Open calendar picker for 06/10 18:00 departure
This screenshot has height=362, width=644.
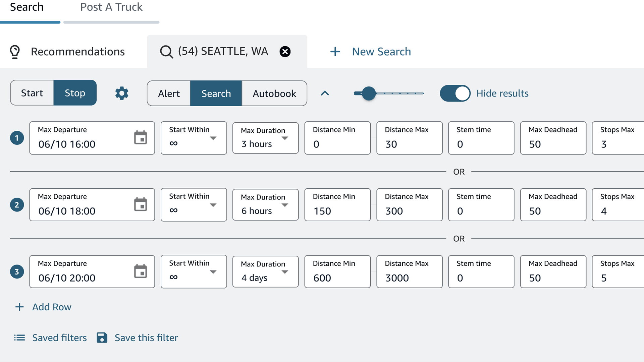pyautogui.click(x=141, y=204)
